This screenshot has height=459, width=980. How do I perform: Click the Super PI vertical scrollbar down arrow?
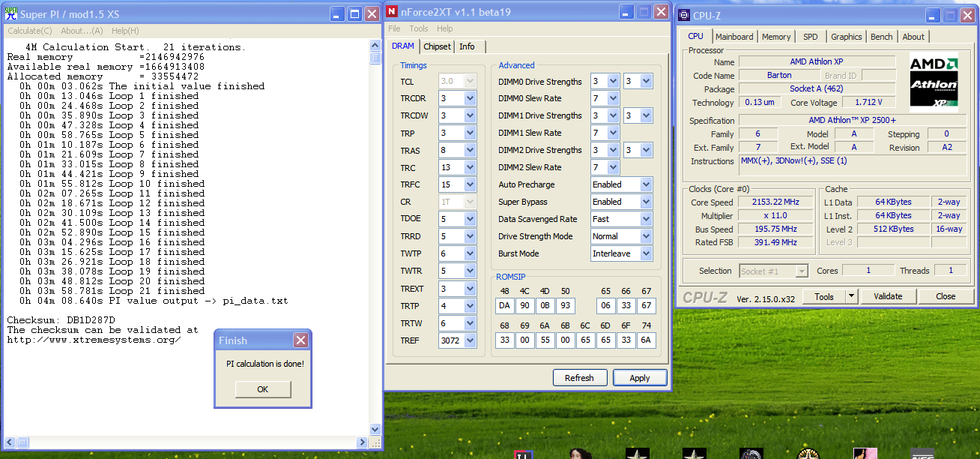(x=375, y=429)
